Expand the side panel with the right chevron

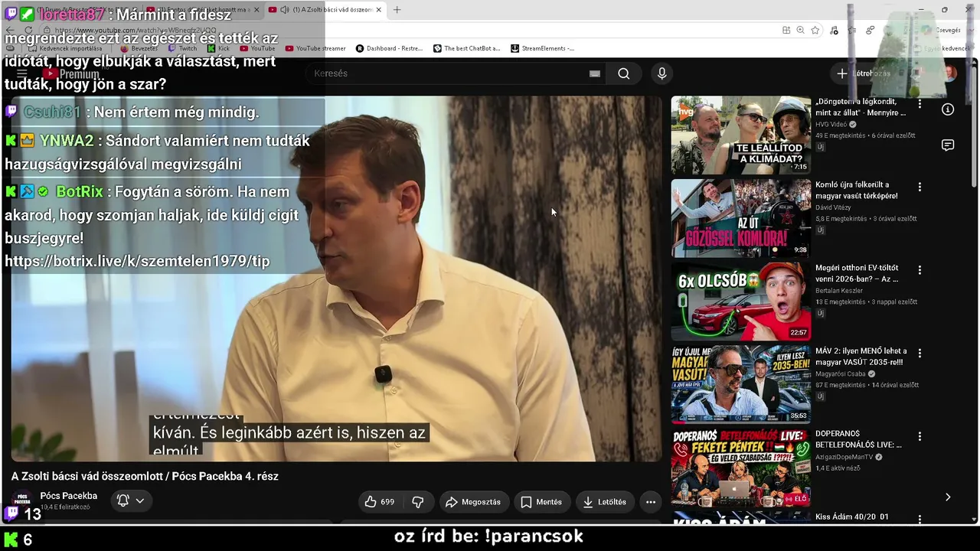(948, 497)
